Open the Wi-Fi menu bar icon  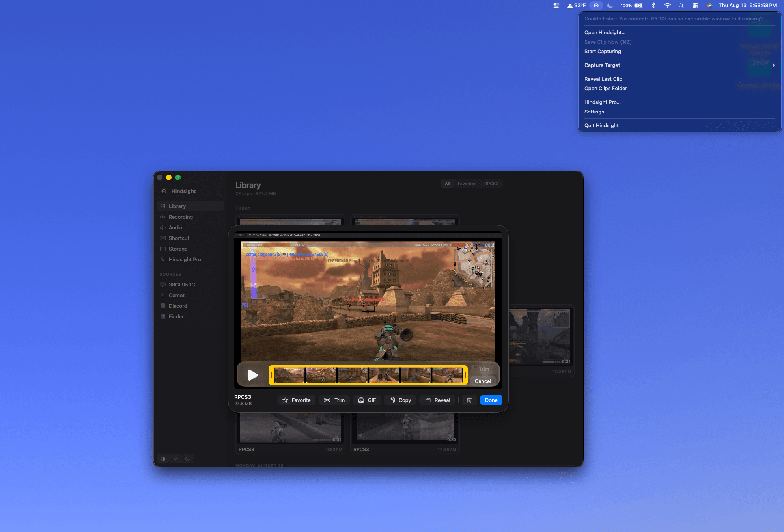pos(667,6)
